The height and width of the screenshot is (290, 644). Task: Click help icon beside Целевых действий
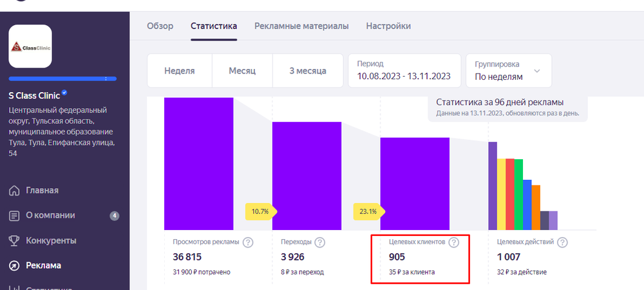coord(562,243)
